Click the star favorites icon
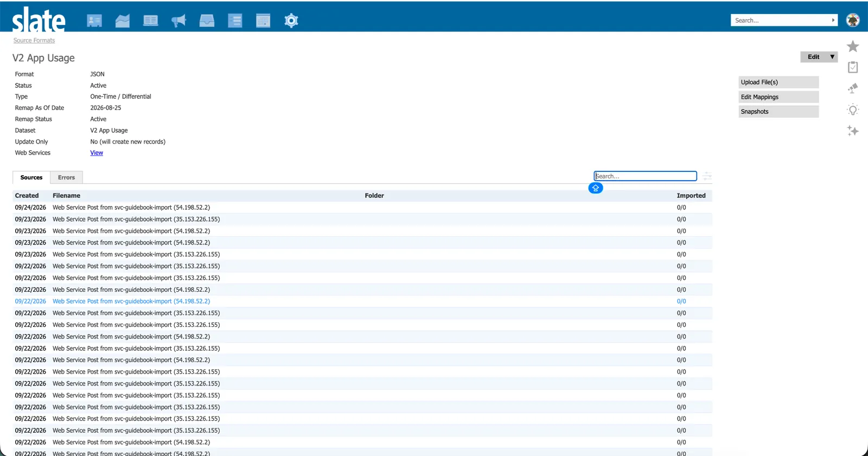Image resolution: width=868 pixels, height=456 pixels. pyautogui.click(x=853, y=46)
